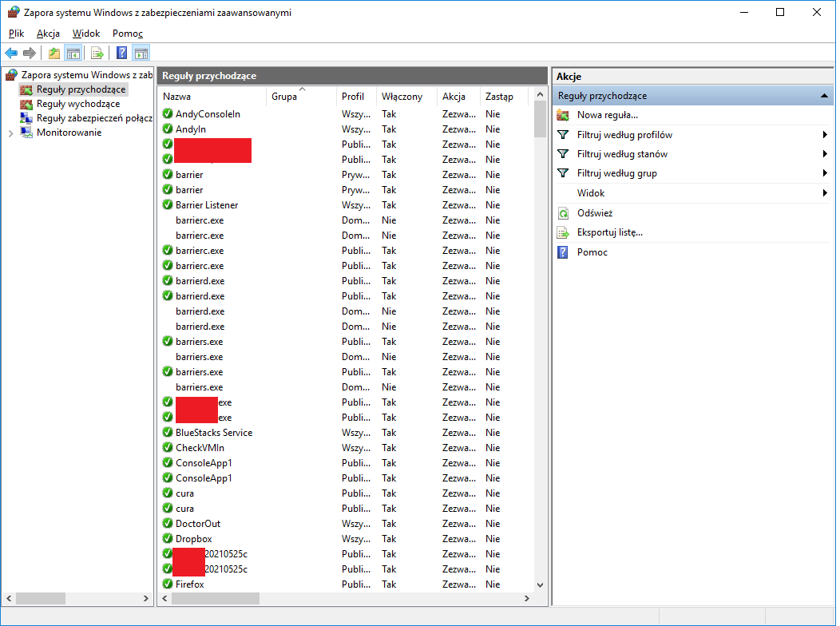840x626 pixels.
Task: Click green check icon of Dropbox rule
Action: [168, 538]
